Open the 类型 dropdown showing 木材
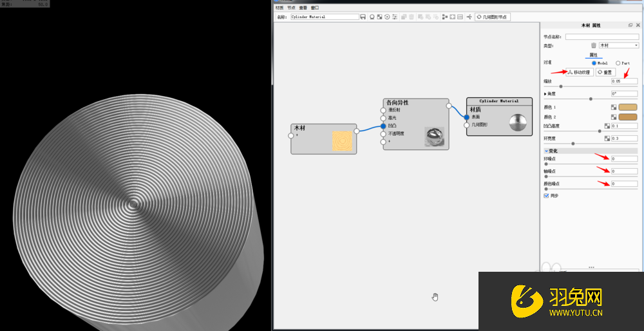This screenshot has height=331, width=644. tap(618, 46)
